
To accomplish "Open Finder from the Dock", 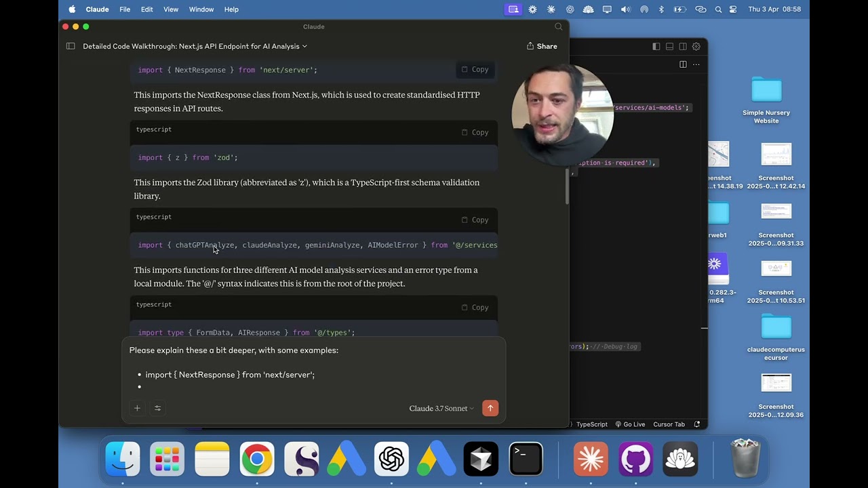I will click(123, 460).
